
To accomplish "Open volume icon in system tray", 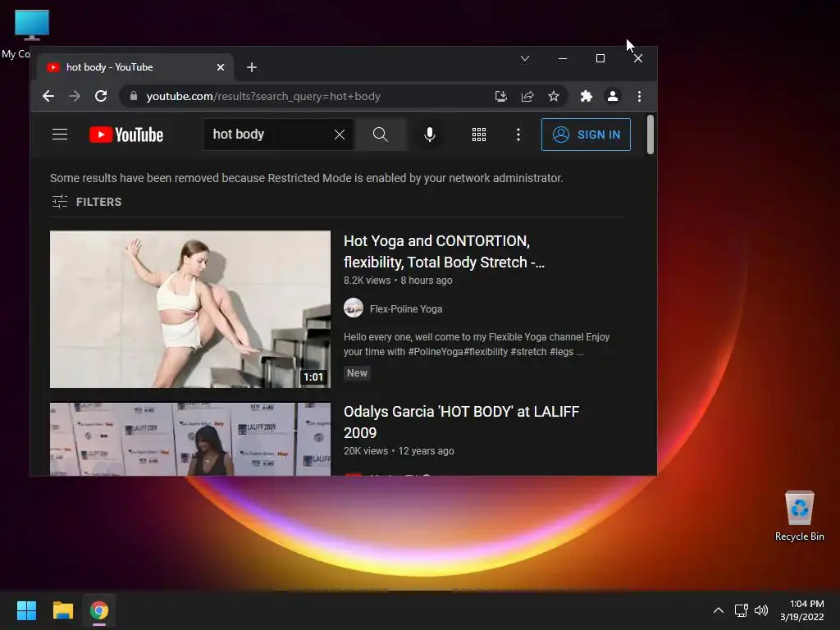I will coord(760,610).
